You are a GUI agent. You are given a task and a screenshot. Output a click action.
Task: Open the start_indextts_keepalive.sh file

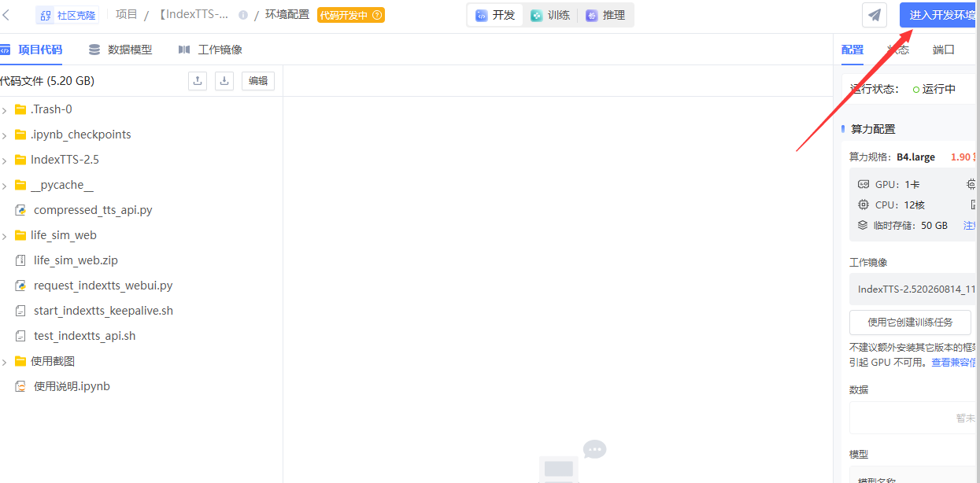pyautogui.click(x=103, y=311)
